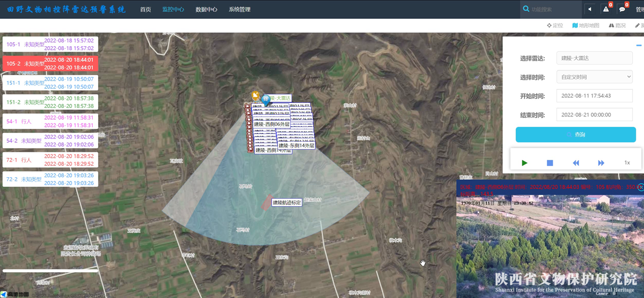Screen dimensions: 644x298
Task: Click the 查询 query button
Action: [x=576, y=134]
